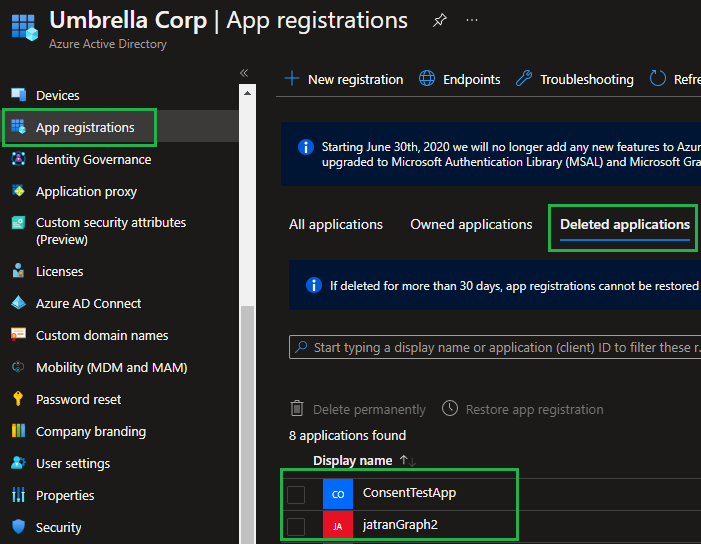Click the Password reset key icon
This screenshot has width=701, height=544.
tap(18, 398)
